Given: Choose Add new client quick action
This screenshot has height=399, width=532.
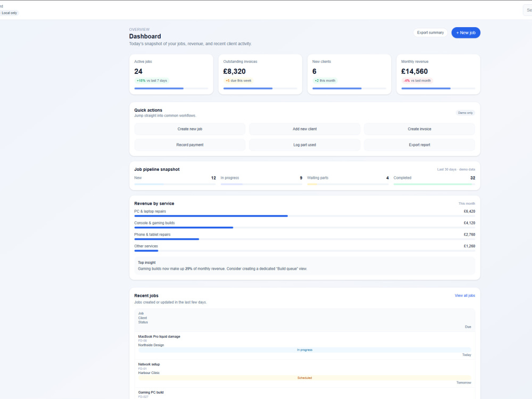Looking at the screenshot, I should pos(304,129).
